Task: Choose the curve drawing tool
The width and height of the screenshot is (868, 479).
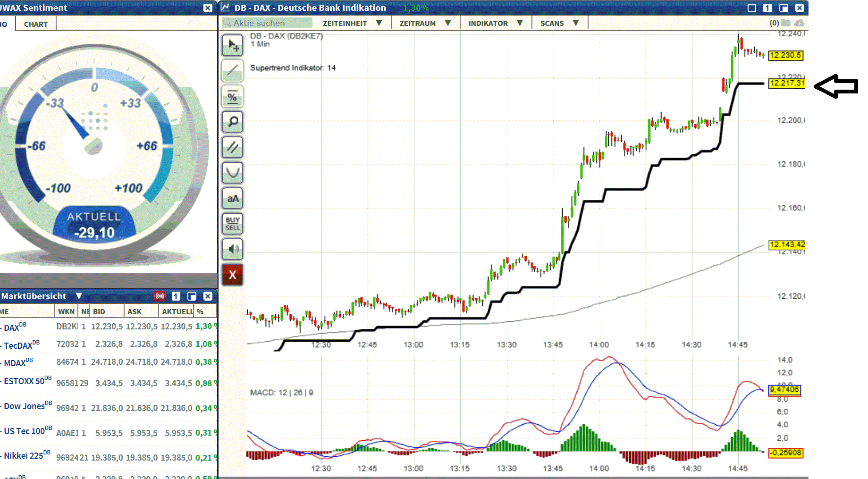Action: (x=232, y=173)
